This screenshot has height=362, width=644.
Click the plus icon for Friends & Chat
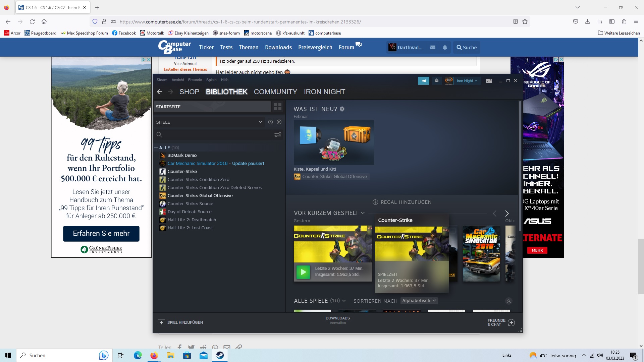[x=511, y=322]
